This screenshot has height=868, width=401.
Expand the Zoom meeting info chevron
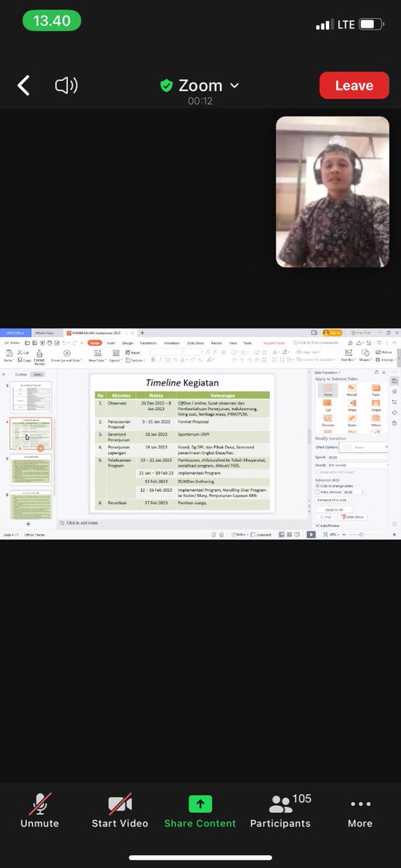coord(234,85)
